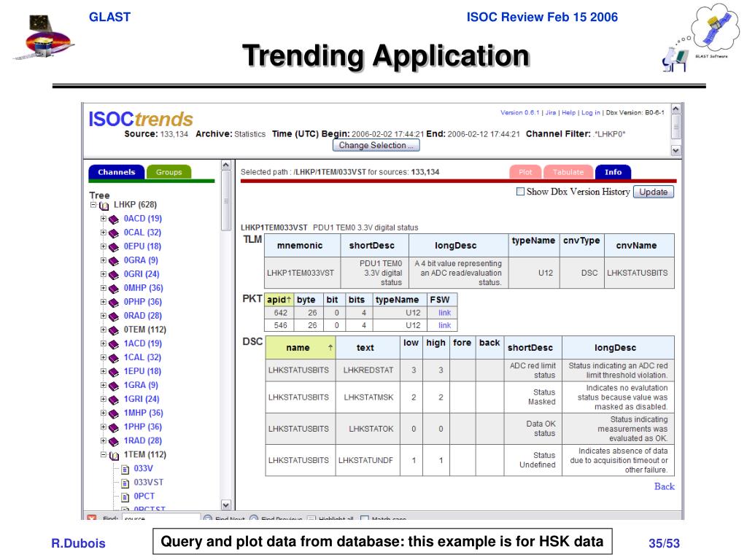Click the LHKSTATOK text cell
747x560 pixels.
coord(368,429)
